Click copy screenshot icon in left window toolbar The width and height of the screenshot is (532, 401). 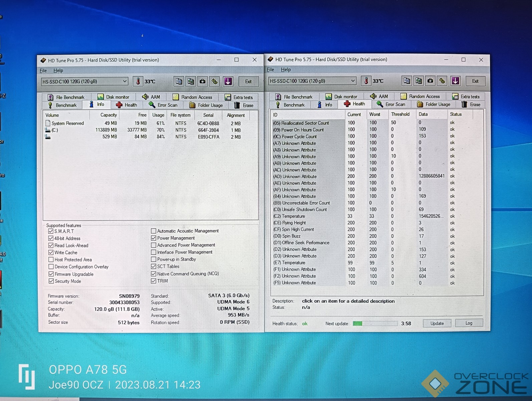(x=191, y=81)
